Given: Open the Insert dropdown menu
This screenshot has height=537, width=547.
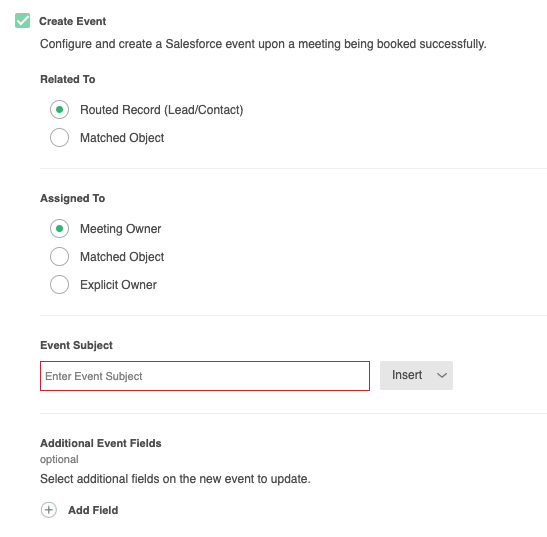Looking at the screenshot, I should (x=416, y=375).
